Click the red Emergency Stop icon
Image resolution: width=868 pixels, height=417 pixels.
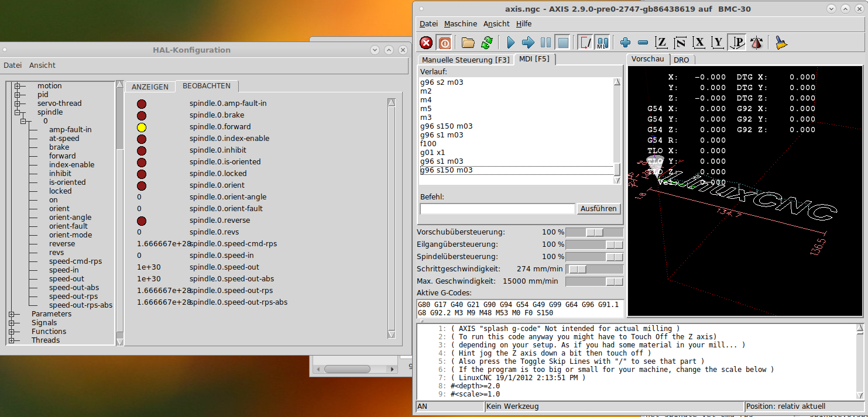click(x=426, y=43)
